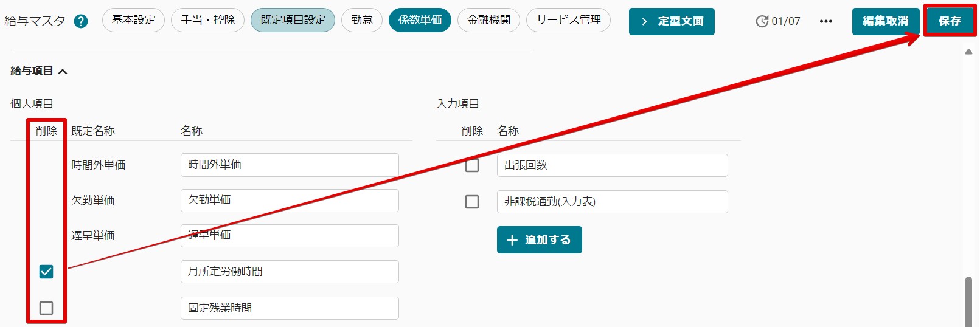Check delete checkbox for 出張回数

472,165
